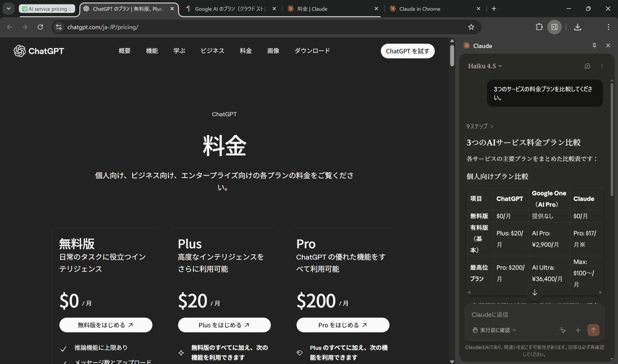This screenshot has width=618, height=364.
Task: Click the plus attachment icon in Claude input
Action: [x=578, y=330]
